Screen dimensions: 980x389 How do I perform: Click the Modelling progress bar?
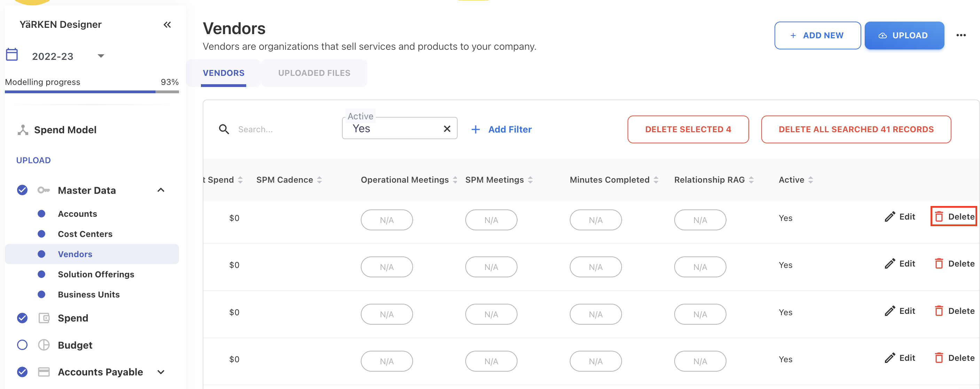point(92,92)
